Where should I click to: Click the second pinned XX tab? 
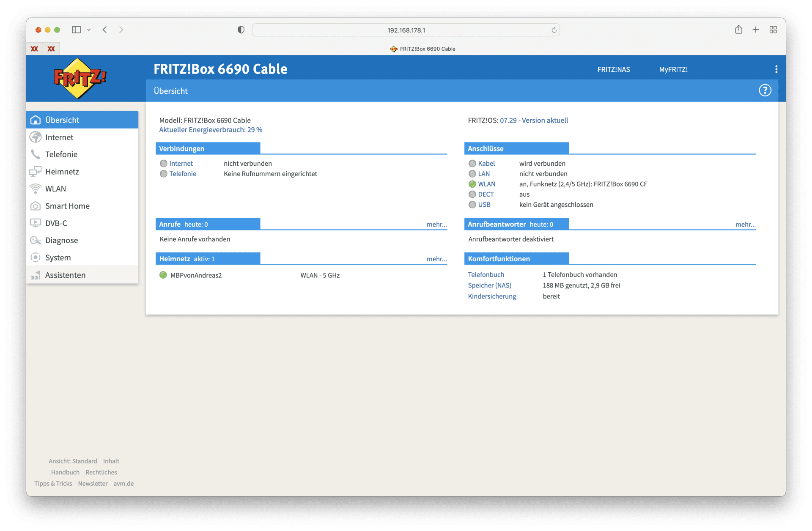coord(51,49)
